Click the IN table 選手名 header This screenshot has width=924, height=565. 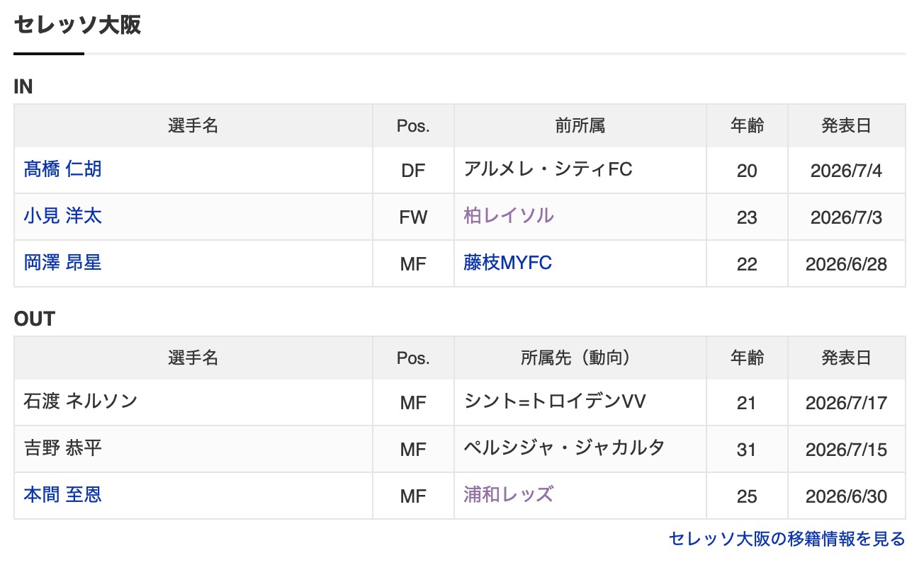pos(193,126)
